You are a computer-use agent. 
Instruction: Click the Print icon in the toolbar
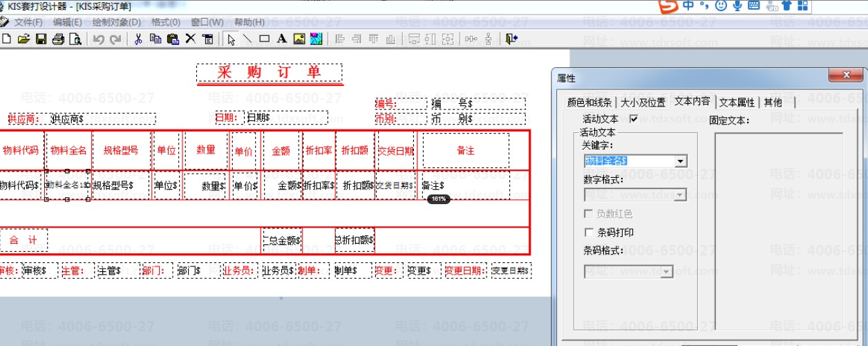tap(58, 39)
